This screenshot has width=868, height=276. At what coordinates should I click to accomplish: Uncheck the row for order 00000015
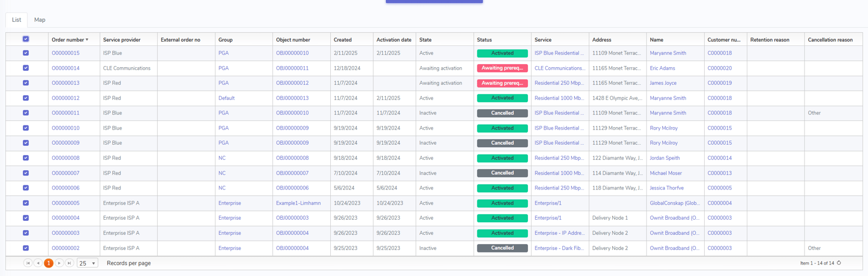26,53
